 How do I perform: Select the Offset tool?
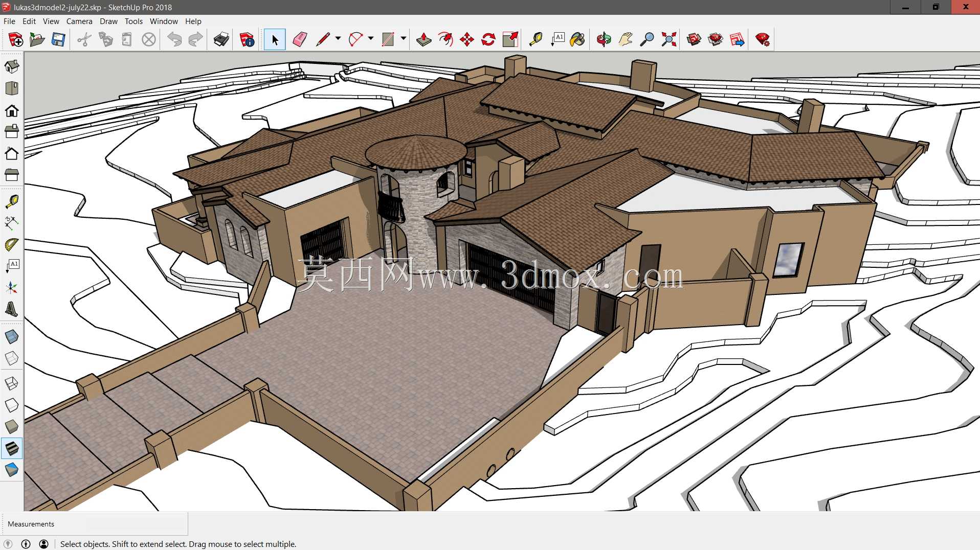click(446, 39)
